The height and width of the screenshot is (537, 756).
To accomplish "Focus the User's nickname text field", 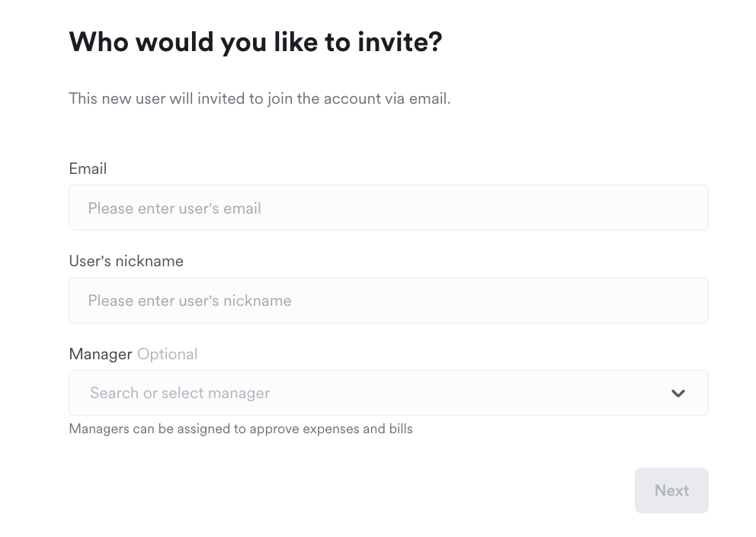I will point(388,301).
